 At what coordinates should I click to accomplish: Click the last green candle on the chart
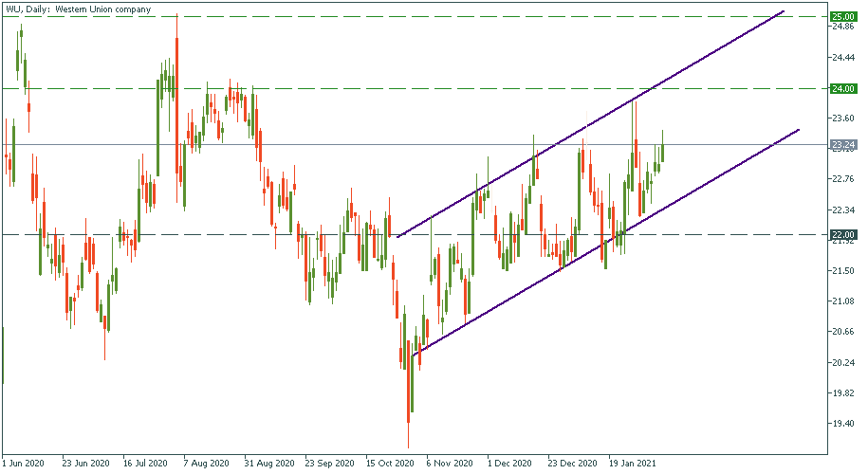tap(662, 152)
